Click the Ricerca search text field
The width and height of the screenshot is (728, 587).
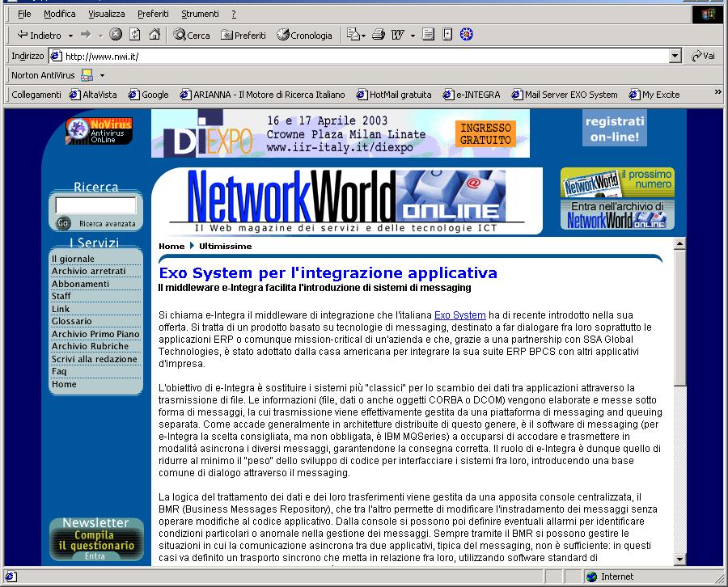pos(95,205)
